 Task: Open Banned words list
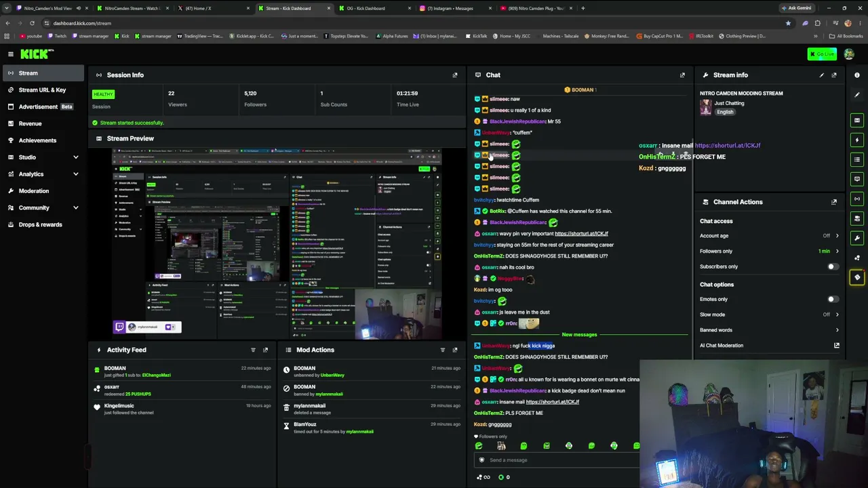[770, 330]
